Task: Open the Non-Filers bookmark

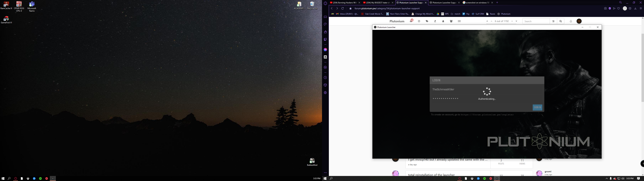Action: click(x=397, y=14)
